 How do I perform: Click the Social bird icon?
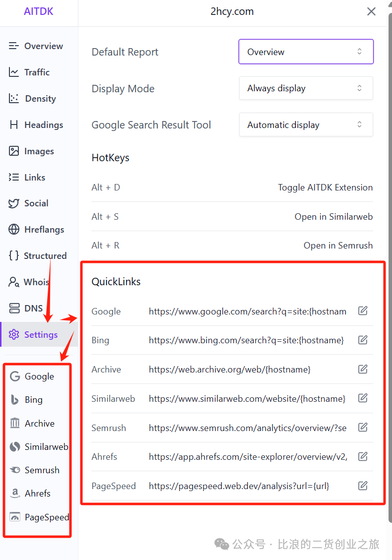[x=13, y=203]
